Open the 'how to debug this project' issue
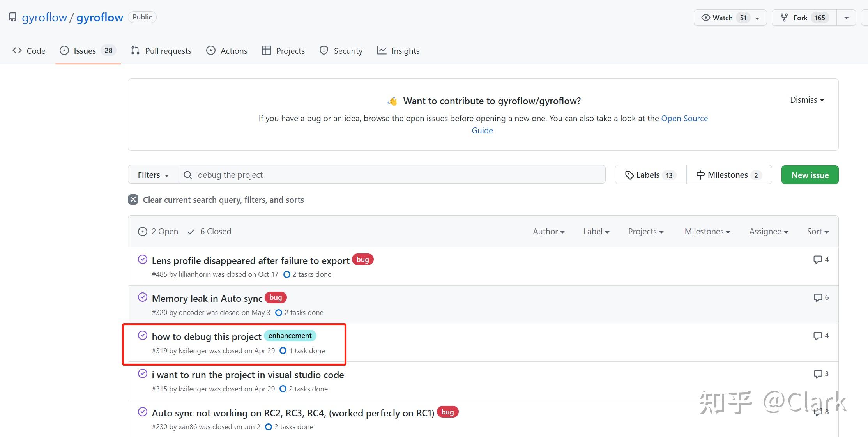 point(207,337)
